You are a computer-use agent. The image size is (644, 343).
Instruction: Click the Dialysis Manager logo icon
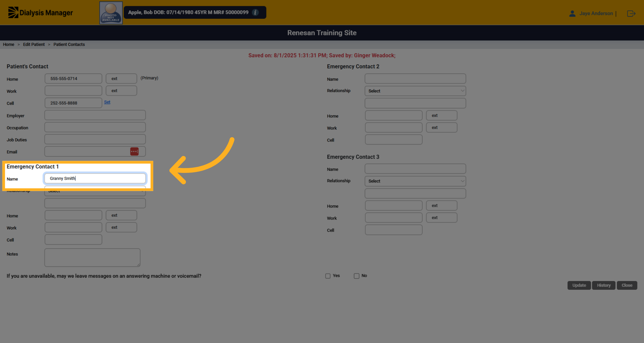point(13,12)
